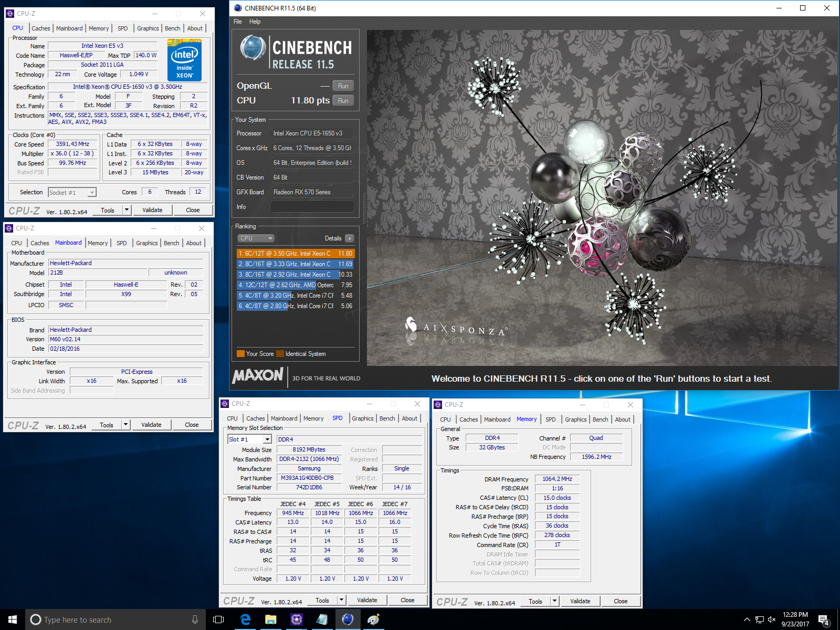
Task: Click the Ranking Details arrow button
Action: [x=350, y=238]
